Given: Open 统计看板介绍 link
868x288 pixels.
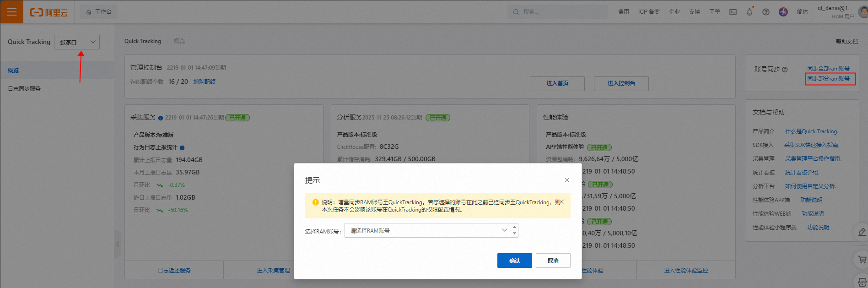Looking at the screenshot, I should point(802,173).
